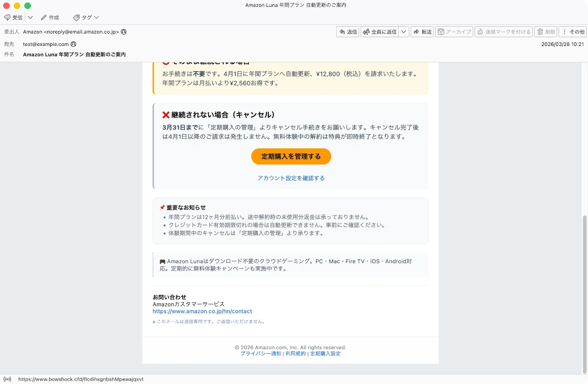The width and height of the screenshot is (588, 384).
Task: Click the pushpin icon beside 重要なお知らせ
Action: click(x=162, y=208)
